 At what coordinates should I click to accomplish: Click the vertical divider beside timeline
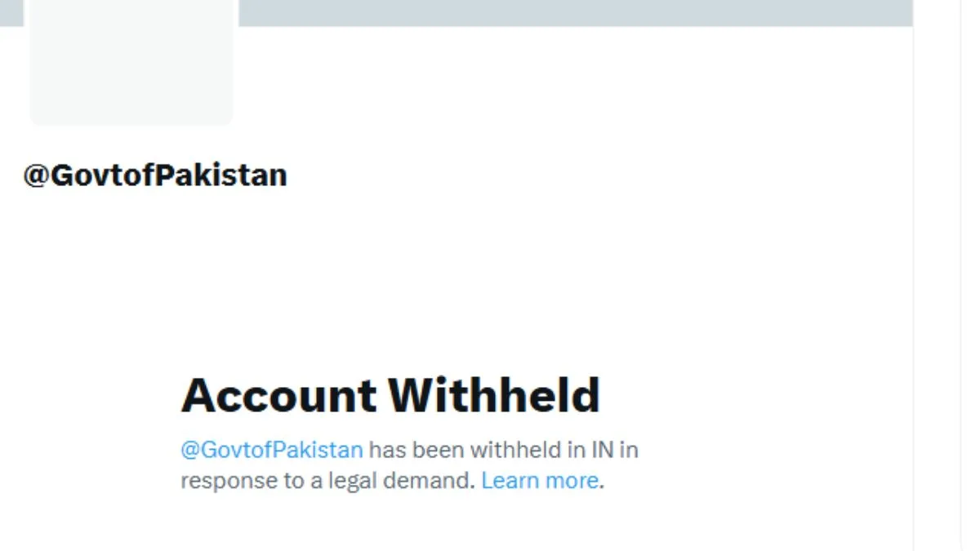(914, 275)
